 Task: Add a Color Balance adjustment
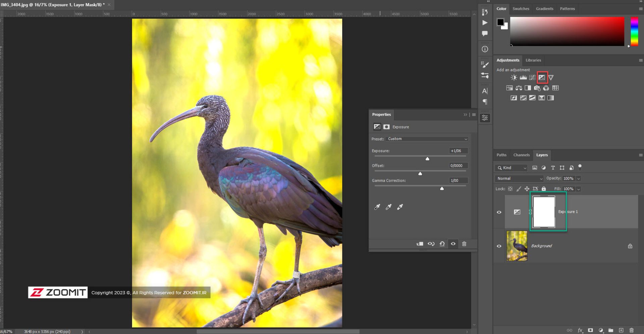click(519, 88)
